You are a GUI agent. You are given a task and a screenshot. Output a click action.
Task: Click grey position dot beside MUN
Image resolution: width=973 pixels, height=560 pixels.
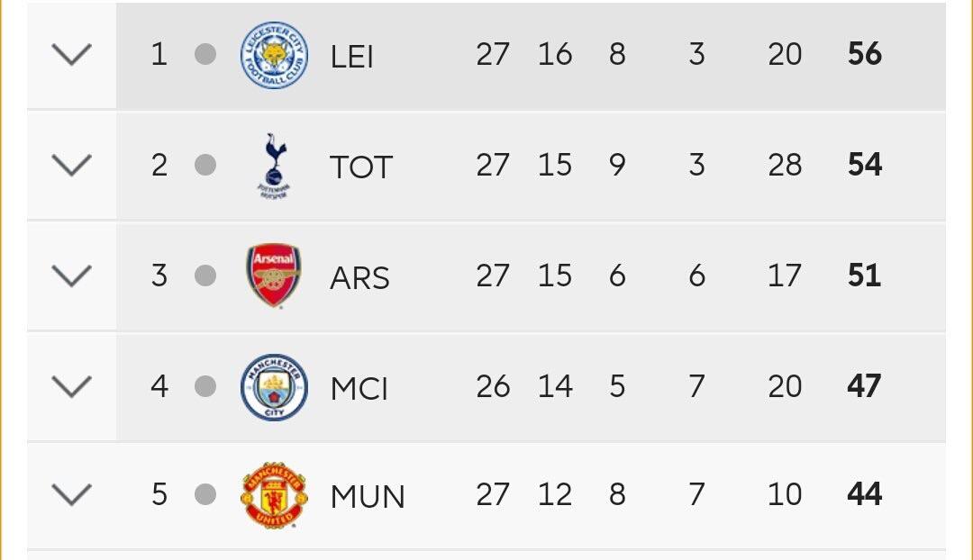(205, 494)
